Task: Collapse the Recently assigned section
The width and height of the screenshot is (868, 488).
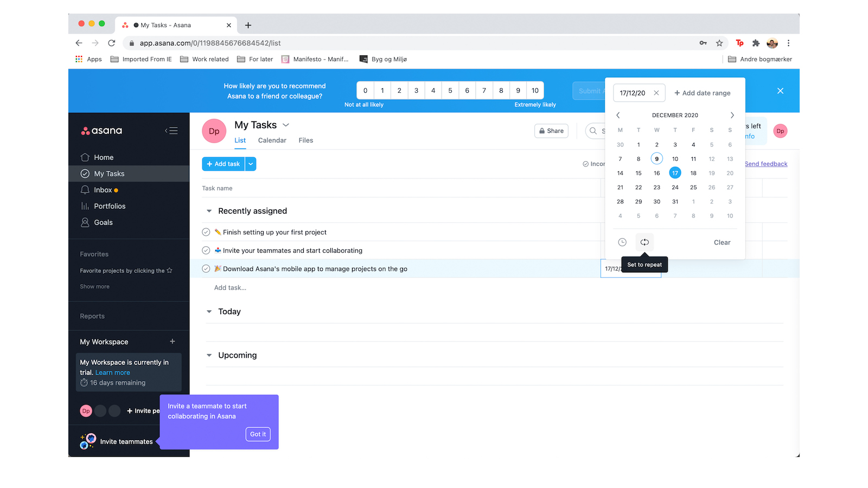Action: tap(209, 211)
